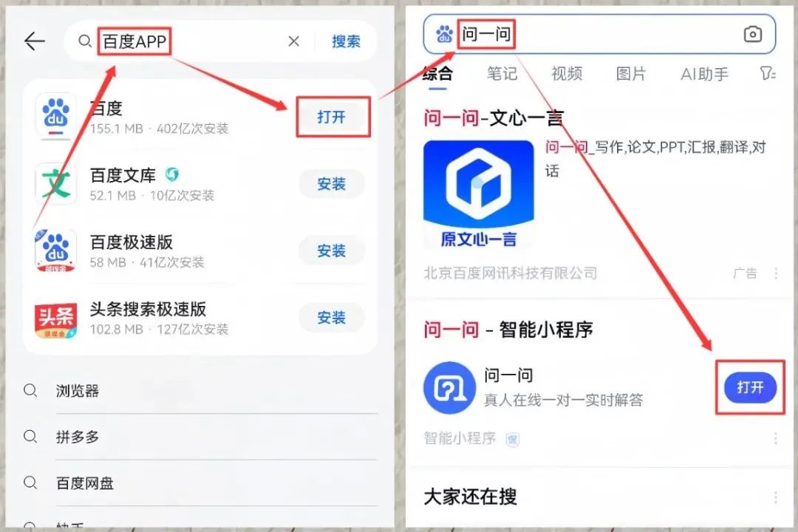This screenshot has height=532, width=798.
Task: Tap the back arrow icon
Action: [x=35, y=41]
